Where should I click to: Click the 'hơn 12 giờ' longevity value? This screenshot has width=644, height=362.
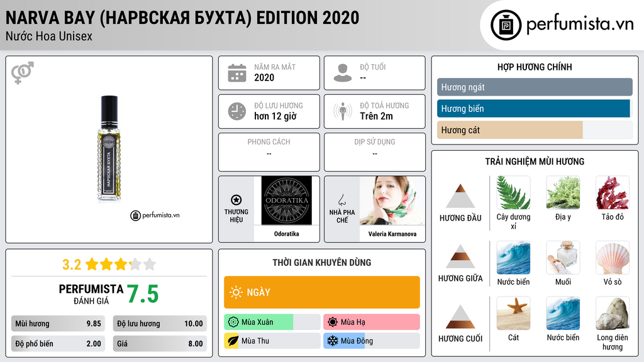[275, 116]
